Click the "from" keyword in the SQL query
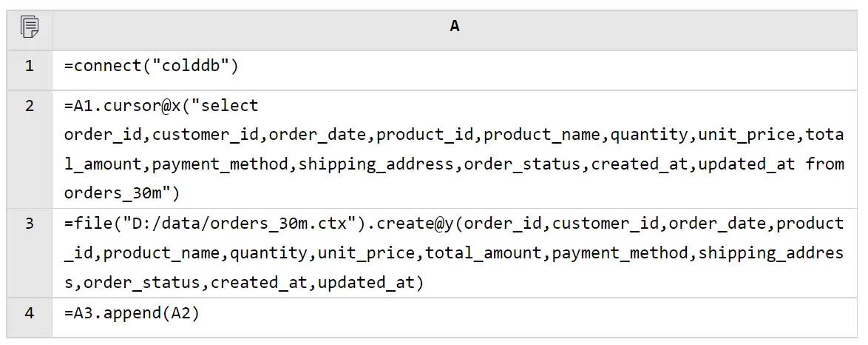 (x=824, y=164)
